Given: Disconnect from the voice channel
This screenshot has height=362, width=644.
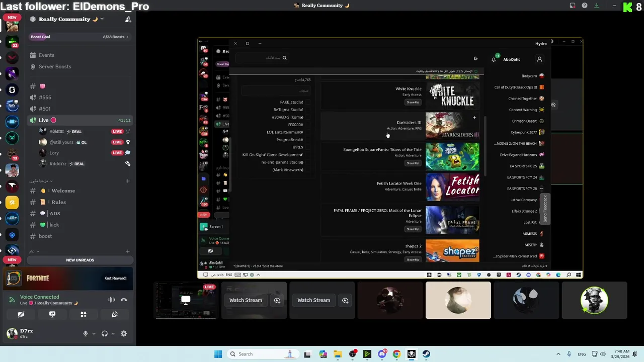Looking at the screenshot, I should [x=124, y=300].
